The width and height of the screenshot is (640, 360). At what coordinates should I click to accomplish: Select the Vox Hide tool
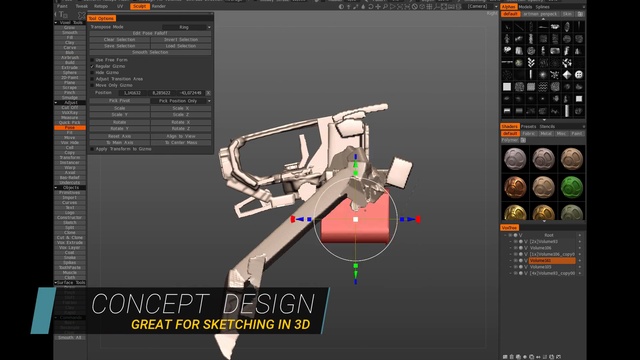click(70, 142)
